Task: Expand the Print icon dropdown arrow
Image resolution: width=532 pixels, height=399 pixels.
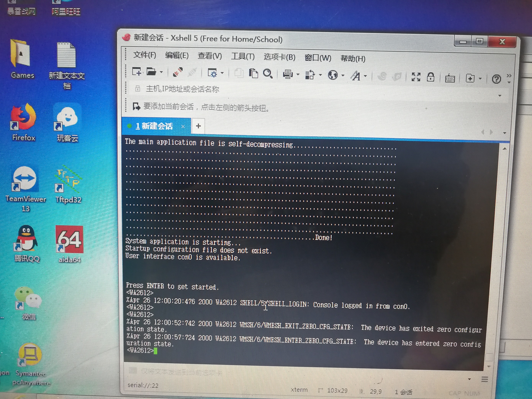Action: (298, 74)
